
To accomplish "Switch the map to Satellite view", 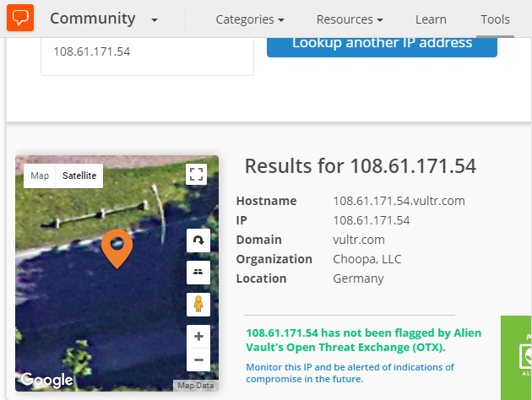I will tap(79, 176).
